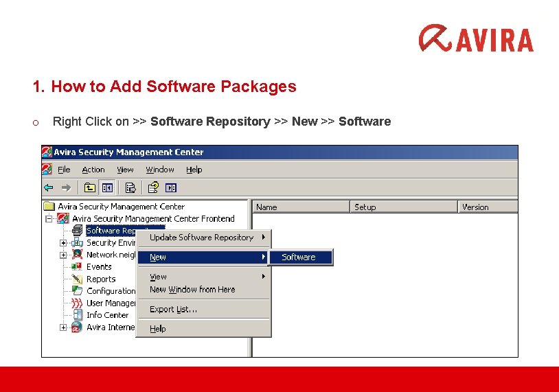Click the Name column header
559x392 pixels.
(x=301, y=207)
